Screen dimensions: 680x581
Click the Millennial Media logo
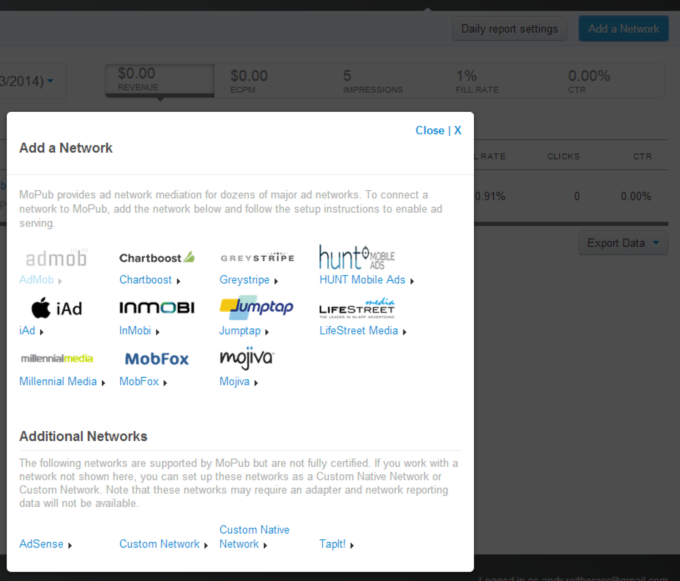(57, 359)
